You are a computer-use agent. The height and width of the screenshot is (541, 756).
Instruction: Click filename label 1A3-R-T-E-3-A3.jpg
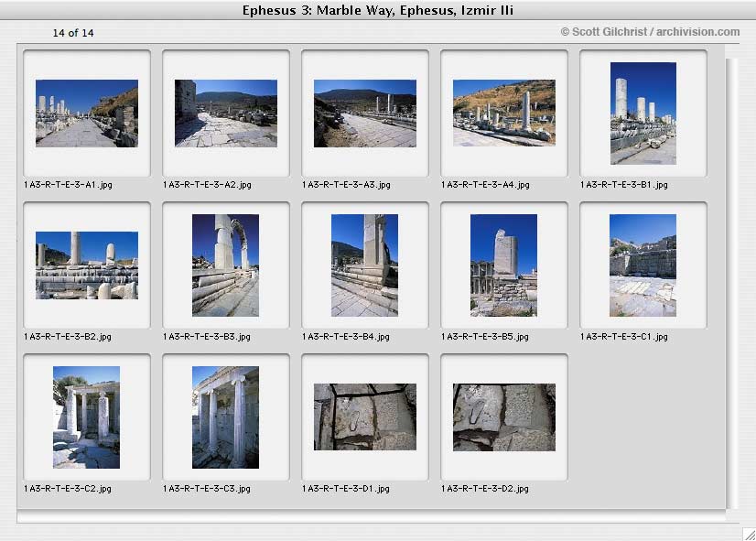pos(346,185)
